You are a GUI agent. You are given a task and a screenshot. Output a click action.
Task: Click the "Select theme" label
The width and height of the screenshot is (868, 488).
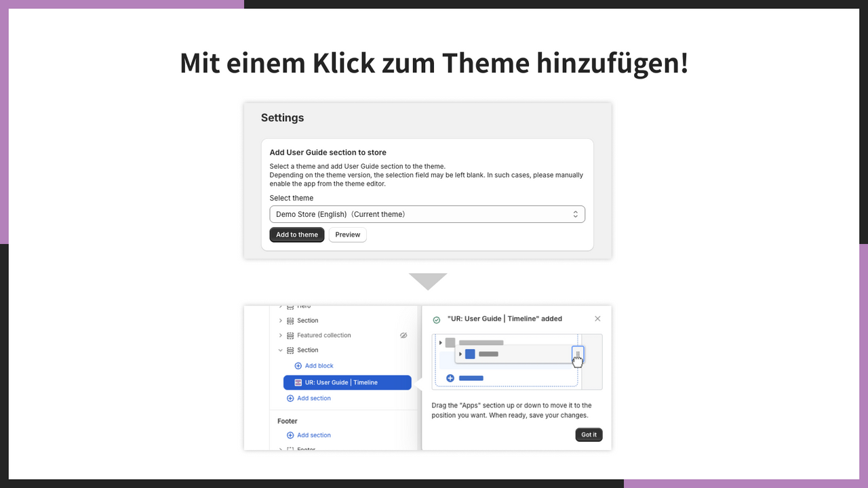coord(292,198)
